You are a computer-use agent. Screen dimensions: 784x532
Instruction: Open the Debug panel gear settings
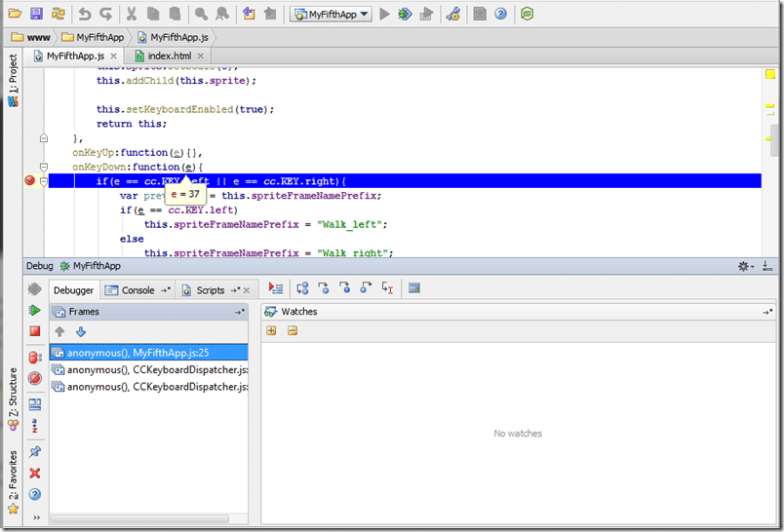746,266
